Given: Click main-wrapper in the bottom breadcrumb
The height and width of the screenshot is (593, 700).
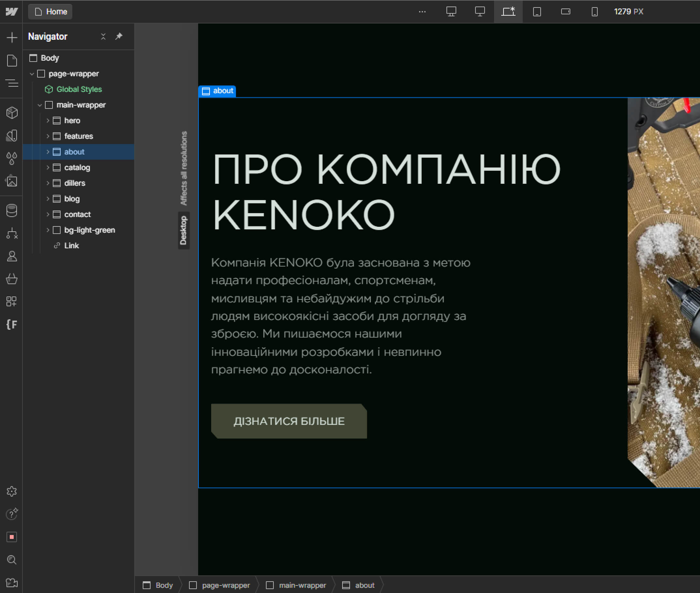Looking at the screenshot, I should [x=296, y=585].
